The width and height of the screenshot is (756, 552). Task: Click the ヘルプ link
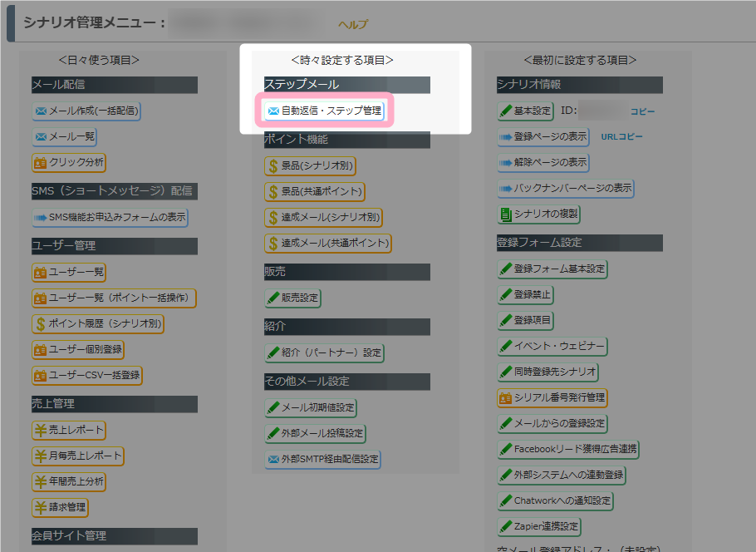pos(353,25)
